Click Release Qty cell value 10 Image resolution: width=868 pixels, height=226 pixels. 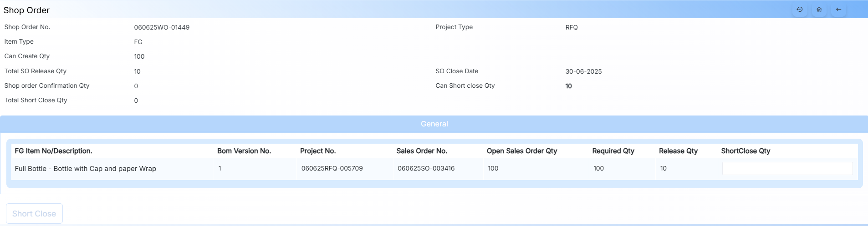(x=663, y=168)
